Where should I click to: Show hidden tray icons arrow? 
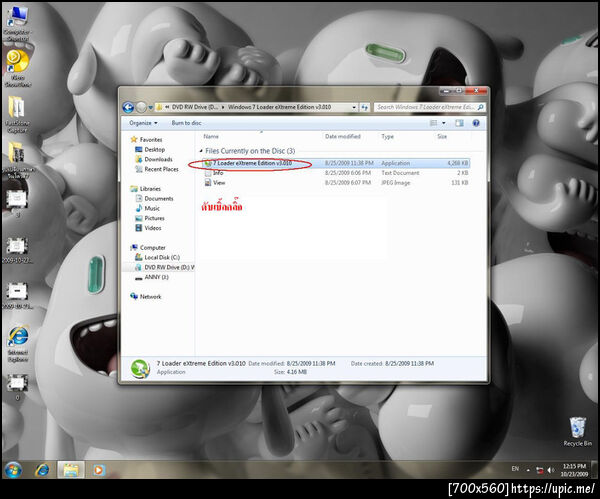point(528,470)
